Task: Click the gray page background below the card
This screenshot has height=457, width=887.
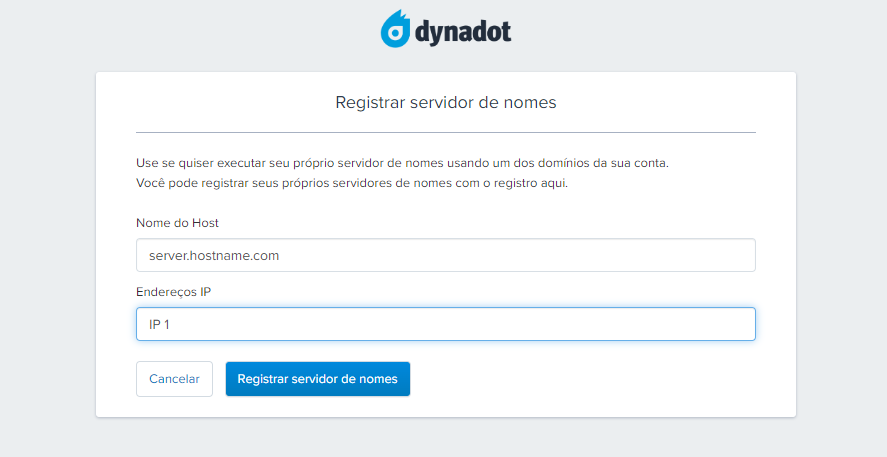Action: (446, 438)
